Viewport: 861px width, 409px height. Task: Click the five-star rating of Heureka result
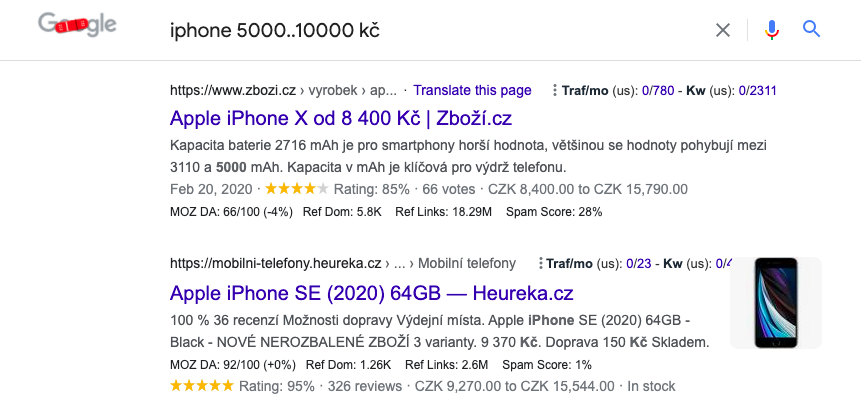pyautogui.click(x=202, y=386)
